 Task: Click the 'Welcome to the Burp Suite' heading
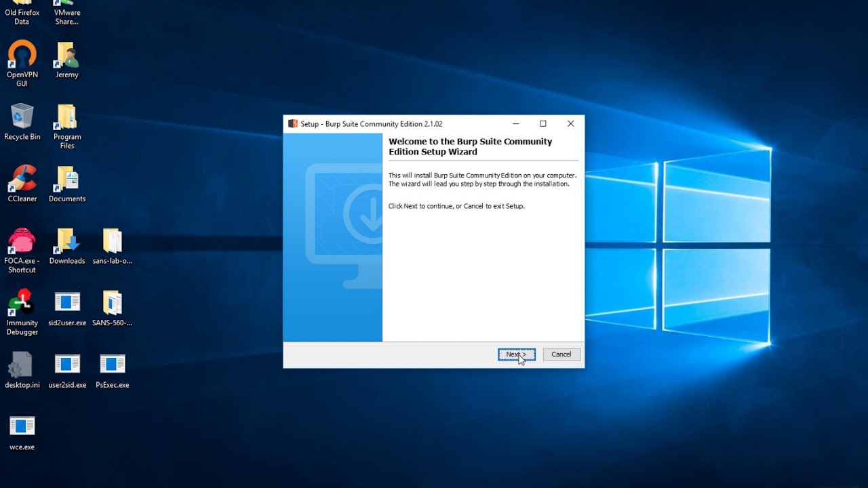point(470,146)
